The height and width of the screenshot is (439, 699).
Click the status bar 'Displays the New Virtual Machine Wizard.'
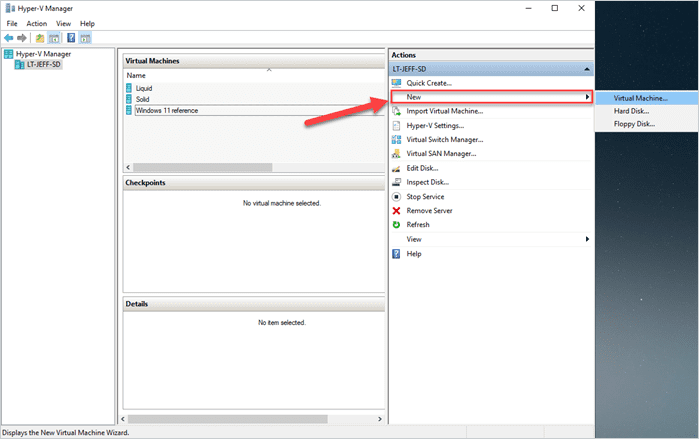66,433
